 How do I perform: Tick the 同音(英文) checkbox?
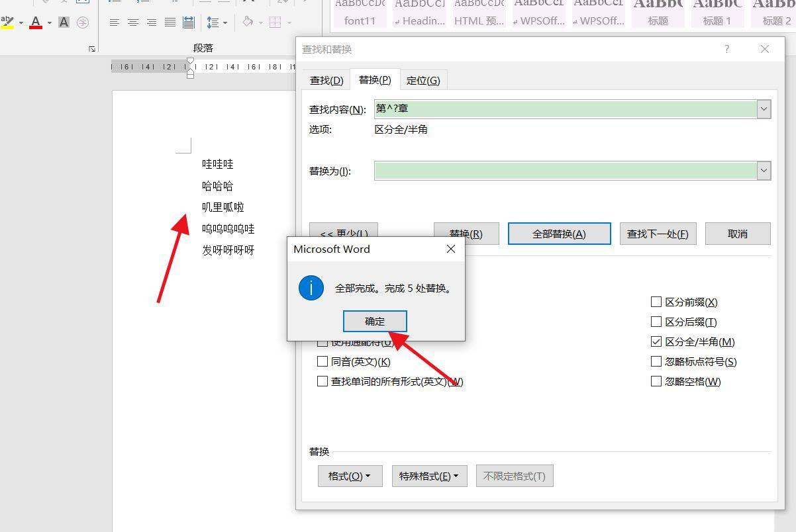[x=323, y=361]
